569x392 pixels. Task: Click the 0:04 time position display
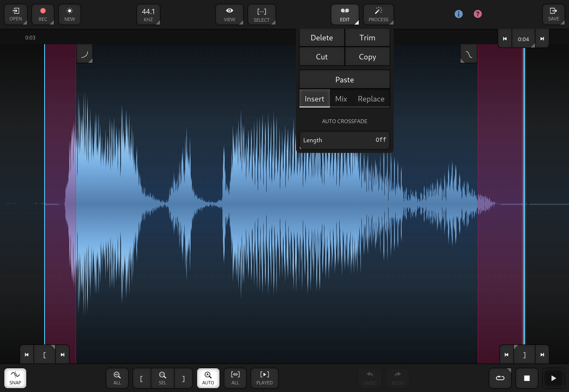coord(524,39)
